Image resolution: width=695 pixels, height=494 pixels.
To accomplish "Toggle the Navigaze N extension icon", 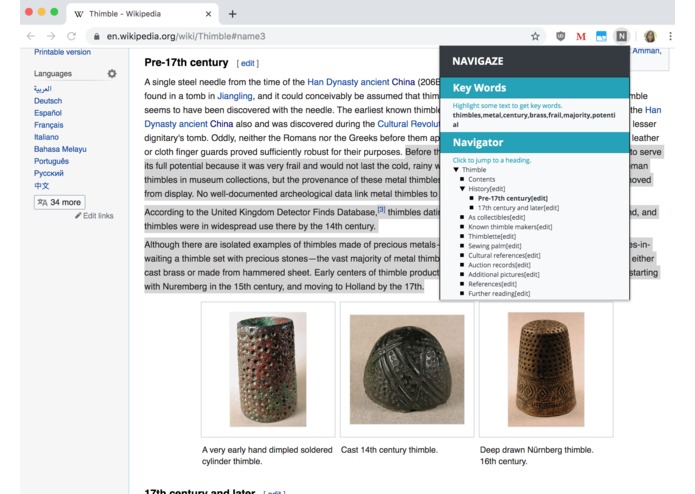I will tap(622, 36).
